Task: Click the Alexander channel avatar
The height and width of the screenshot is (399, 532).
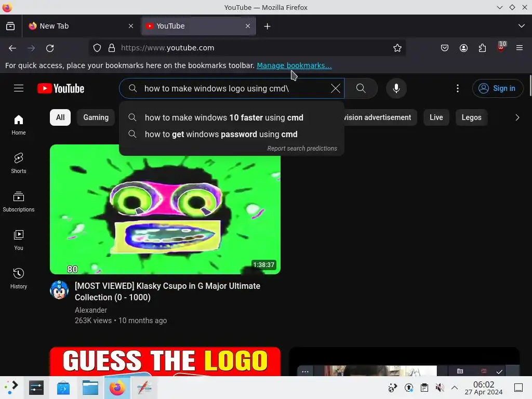Action: [x=59, y=290]
